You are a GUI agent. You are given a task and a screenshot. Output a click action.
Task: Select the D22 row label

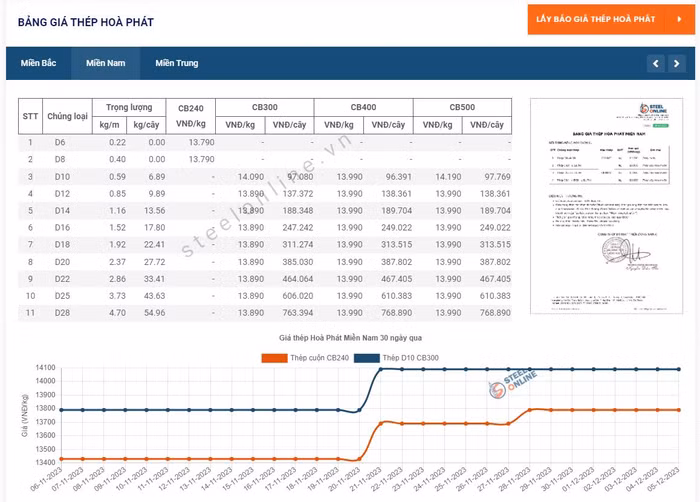click(x=62, y=279)
